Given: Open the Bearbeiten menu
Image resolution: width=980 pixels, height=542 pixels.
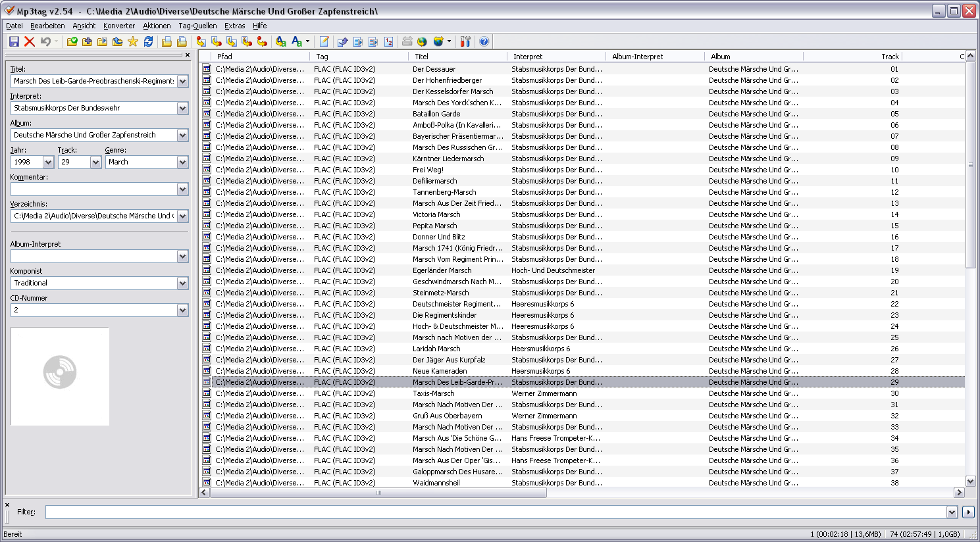Looking at the screenshot, I should click(x=47, y=26).
